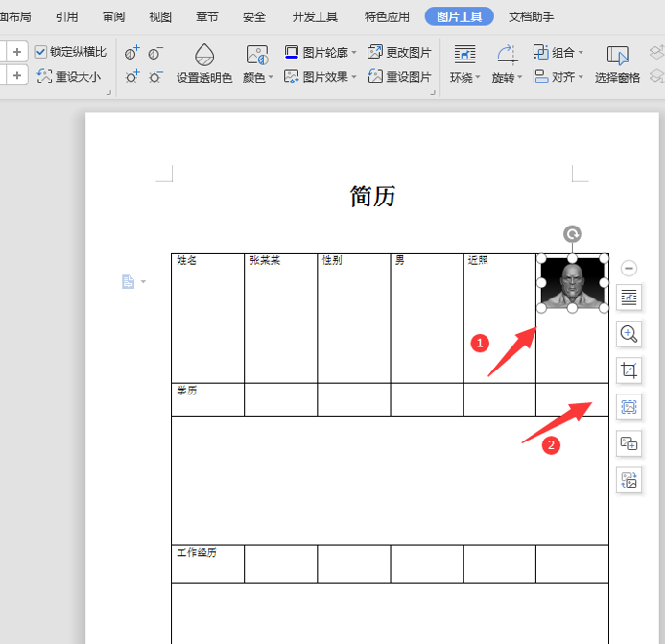Click the 男 table cell
The width and height of the screenshot is (665, 644).
[427, 319]
